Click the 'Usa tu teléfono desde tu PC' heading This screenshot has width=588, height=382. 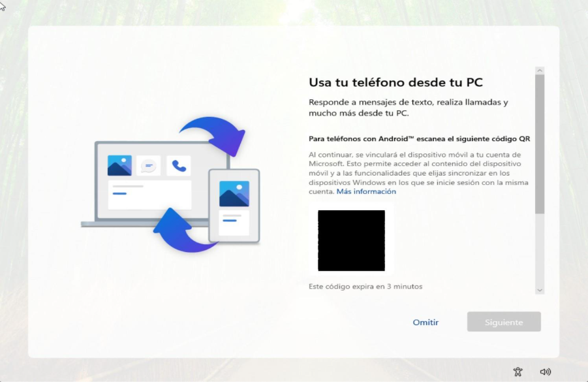tap(395, 82)
